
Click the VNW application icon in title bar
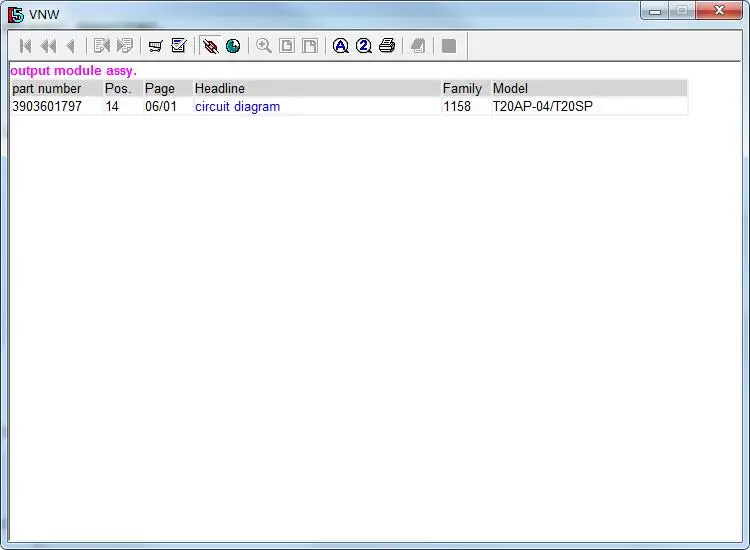click(x=16, y=15)
